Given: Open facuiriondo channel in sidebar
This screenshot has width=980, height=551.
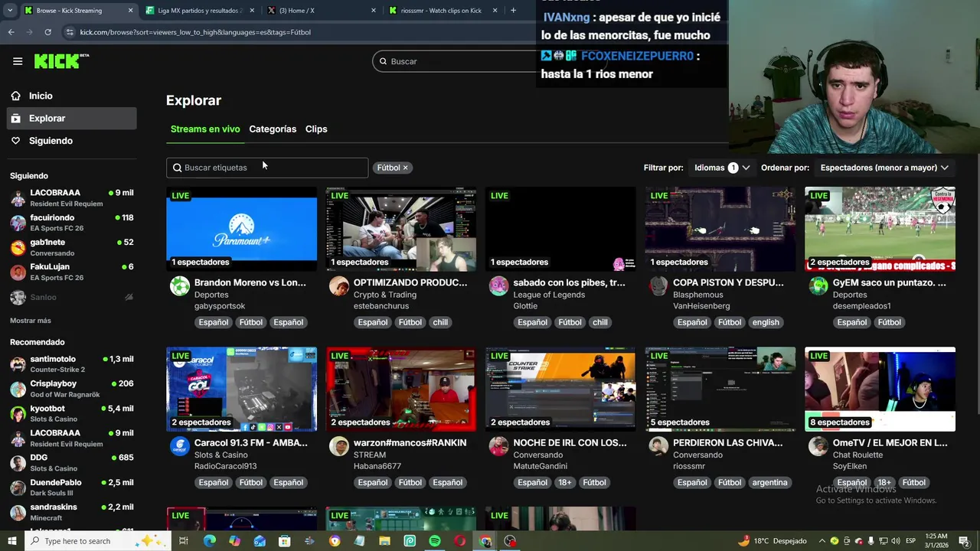Looking at the screenshot, I should click(72, 223).
